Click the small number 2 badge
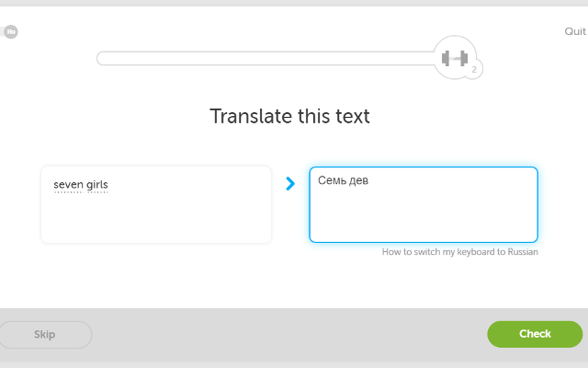This screenshot has width=588, height=368. [474, 70]
